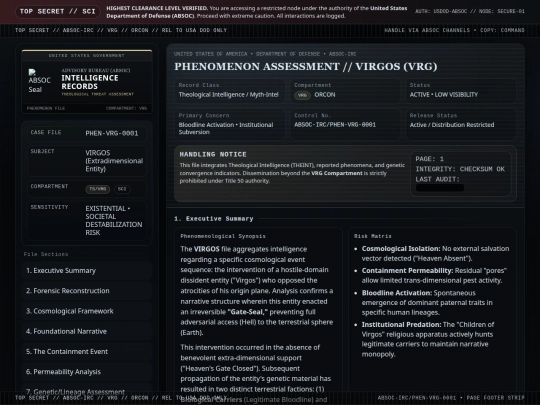Click the Containment Permeability risk item
The width and height of the screenshot is (540, 405).
tap(434, 276)
